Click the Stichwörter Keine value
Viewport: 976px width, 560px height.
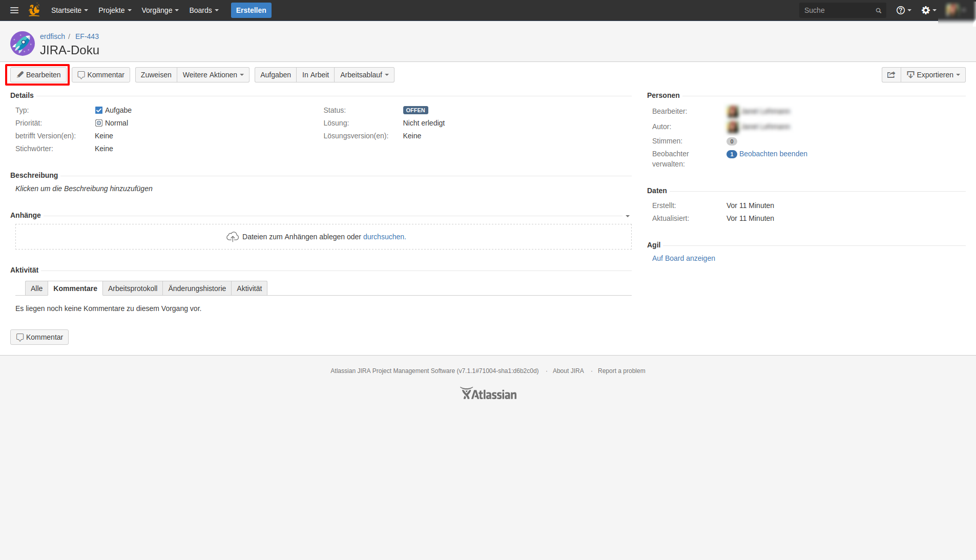pyautogui.click(x=104, y=149)
